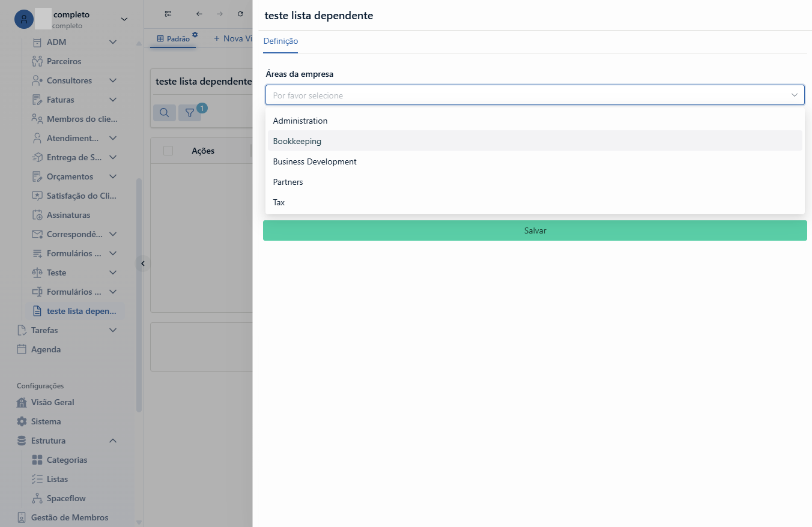Tick the select-all checkbox beside Ações
This screenshot has height=527, width=812.
pyautogui.click(x=168, y=151)
